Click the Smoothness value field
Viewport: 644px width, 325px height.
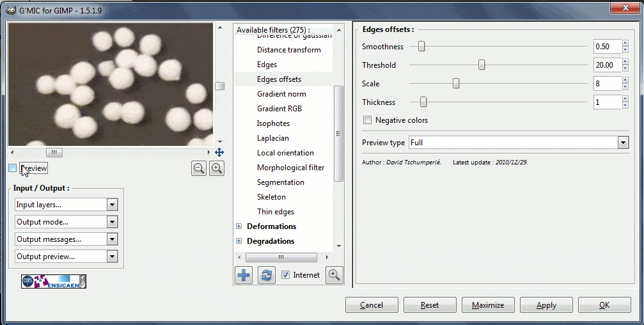click(608, 47)
